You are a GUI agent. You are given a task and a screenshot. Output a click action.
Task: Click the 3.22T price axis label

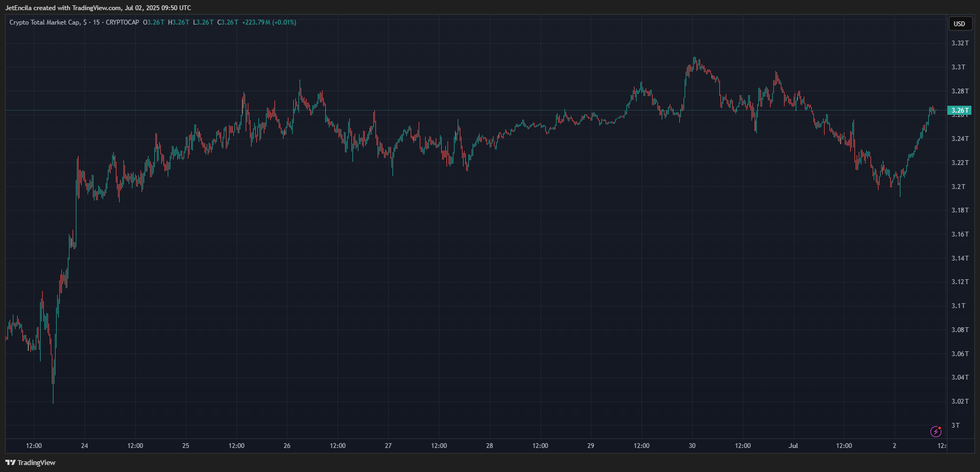pos(960,163)
